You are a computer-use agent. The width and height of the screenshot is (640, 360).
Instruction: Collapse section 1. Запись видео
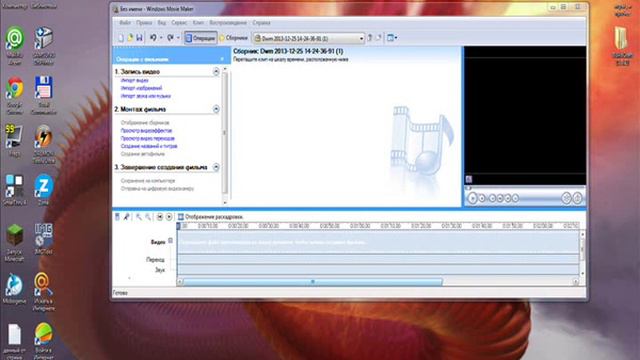point(216,72)
